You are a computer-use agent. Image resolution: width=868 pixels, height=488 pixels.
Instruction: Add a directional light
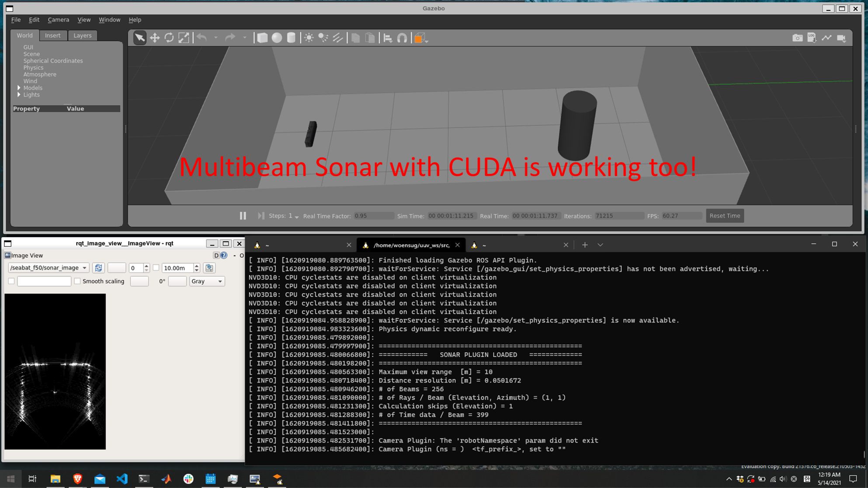coord(337,38)
